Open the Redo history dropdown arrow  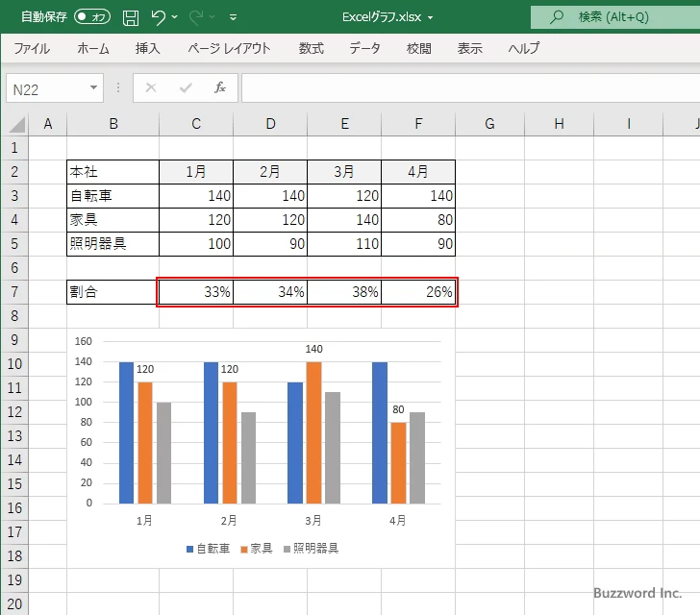212,17
